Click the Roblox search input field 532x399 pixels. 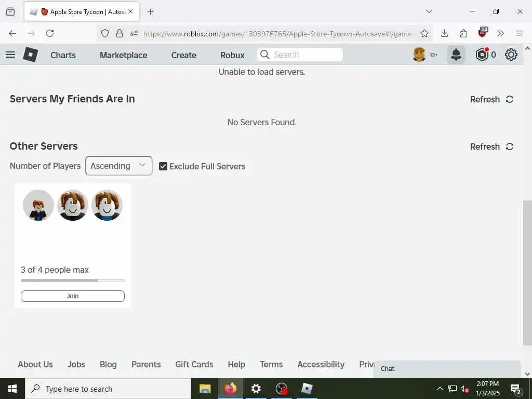coord(300,55)
